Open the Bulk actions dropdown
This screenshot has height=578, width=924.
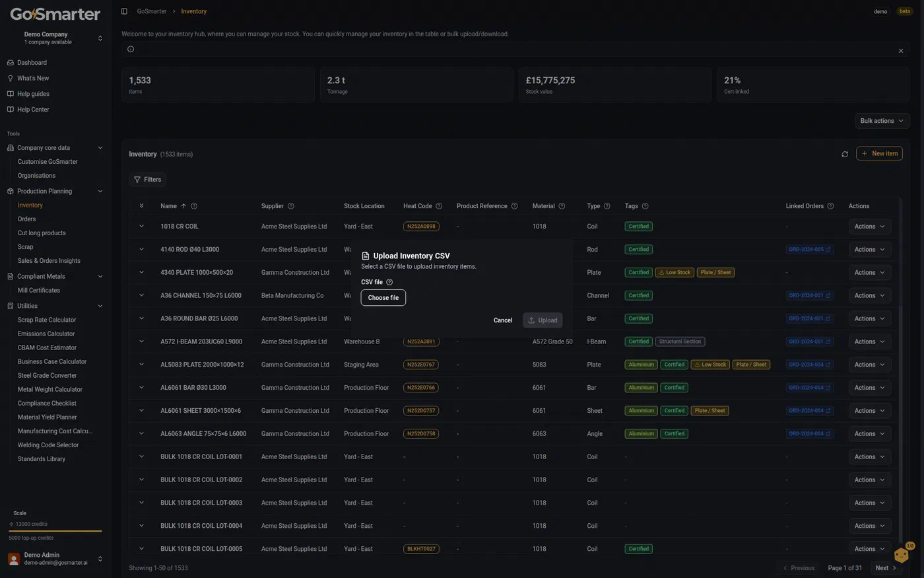[x=882, y=121]
